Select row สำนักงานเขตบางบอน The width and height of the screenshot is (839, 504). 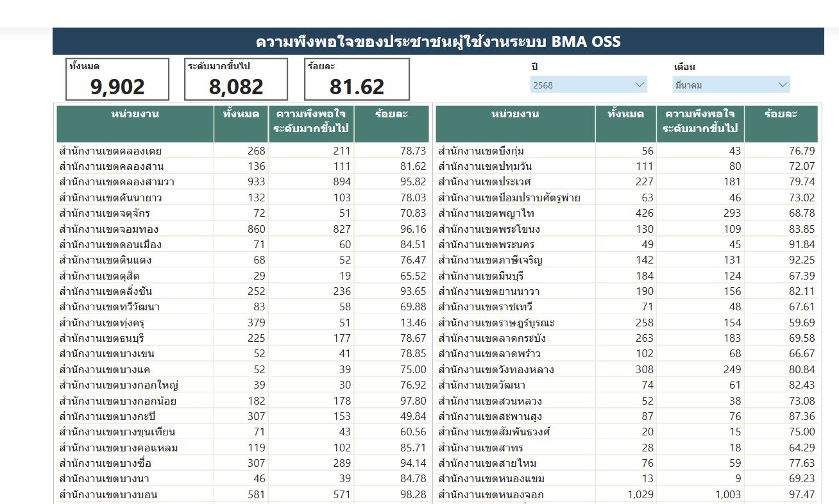pos(242,494)
